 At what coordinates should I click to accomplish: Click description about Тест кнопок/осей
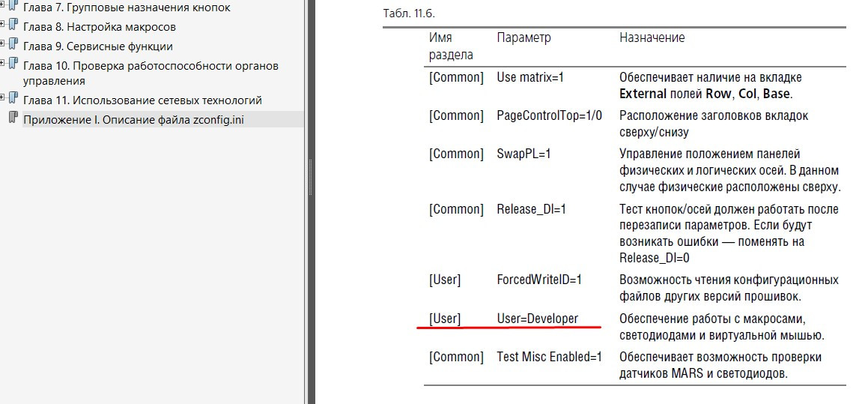(x=729, y=234)
